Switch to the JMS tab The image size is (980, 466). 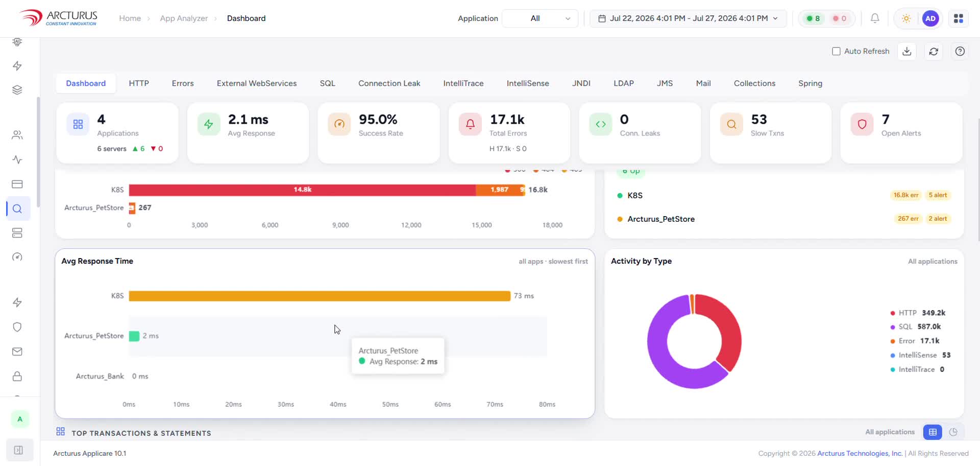665,83
